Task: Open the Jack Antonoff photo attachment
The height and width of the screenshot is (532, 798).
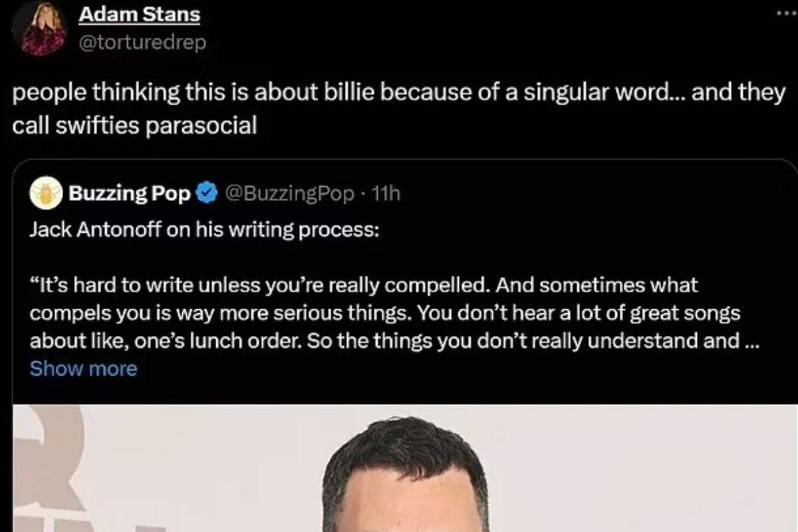Action: (399, 465)
